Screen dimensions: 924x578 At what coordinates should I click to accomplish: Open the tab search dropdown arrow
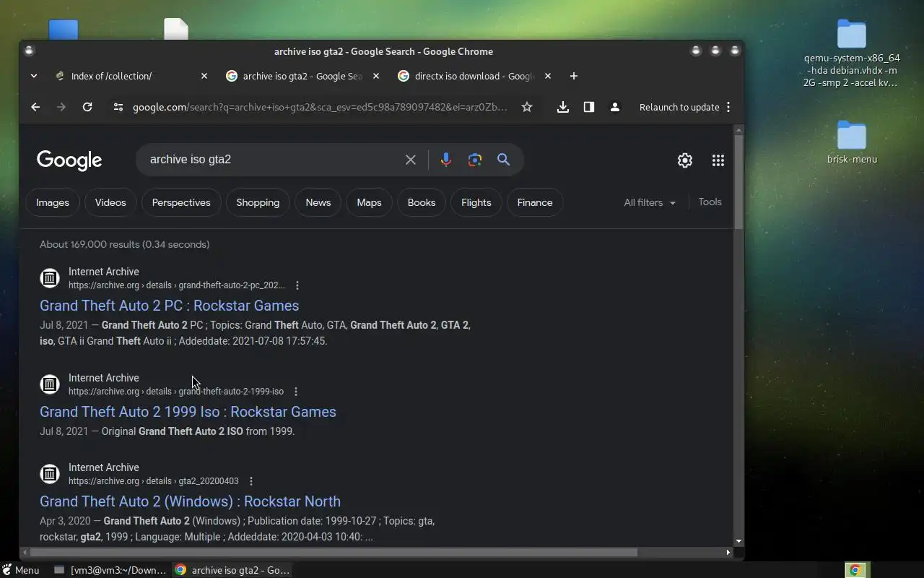click(x=34, y=76)
